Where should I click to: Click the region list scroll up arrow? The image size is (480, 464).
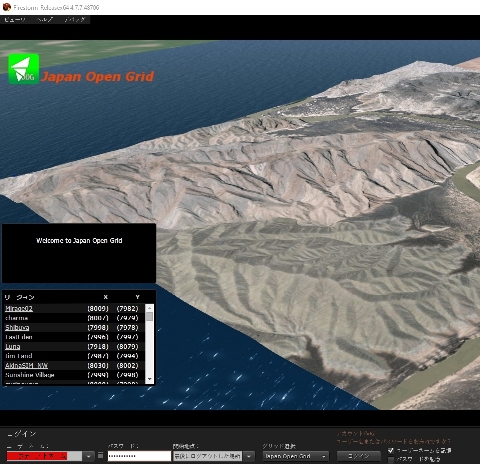(150, 307)
